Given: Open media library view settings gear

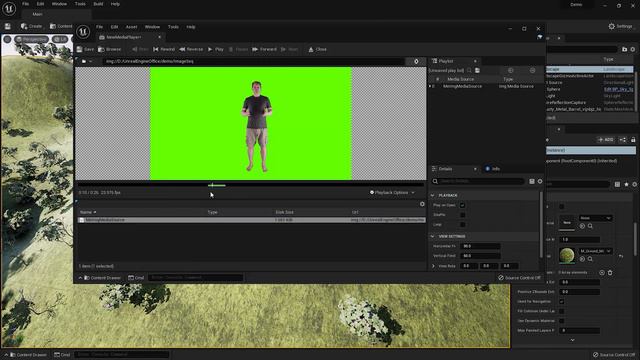Looking at the screenshot, I should pyautogui.click(x=422, y=204).
